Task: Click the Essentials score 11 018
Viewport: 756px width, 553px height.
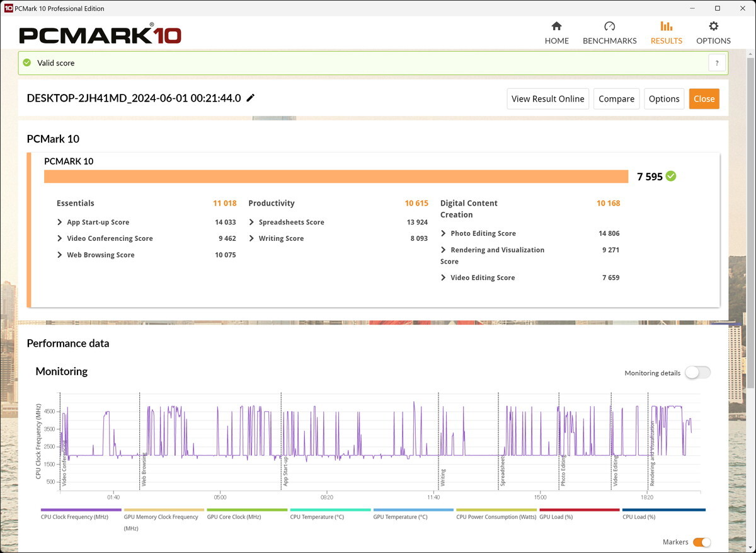Action: pyautogui.click(x=225, y=203)
